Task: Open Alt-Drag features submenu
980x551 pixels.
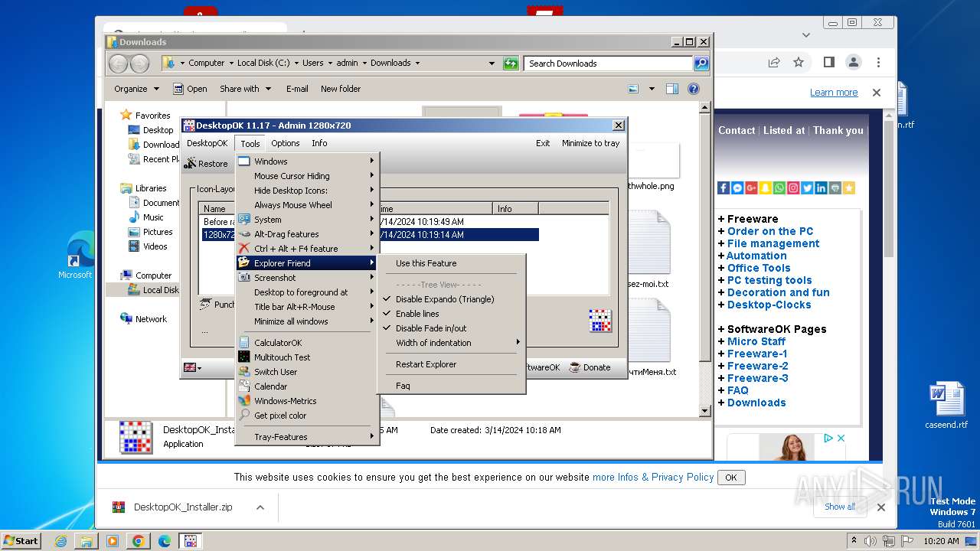Action: [x=307, y=234]
